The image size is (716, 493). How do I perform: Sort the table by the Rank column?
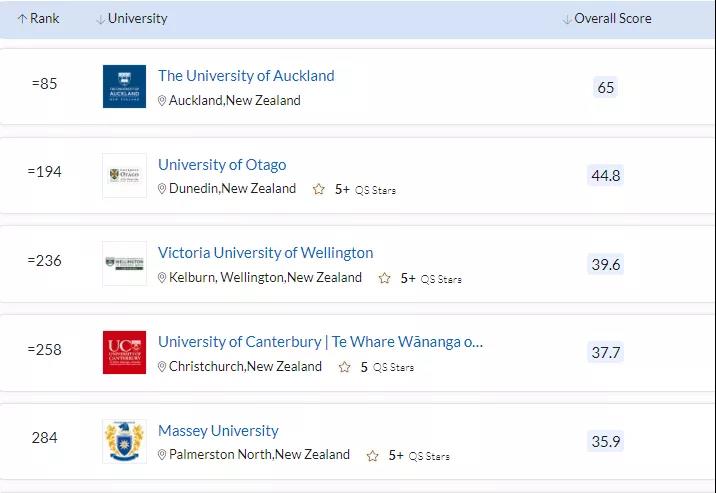click(38, 19)
